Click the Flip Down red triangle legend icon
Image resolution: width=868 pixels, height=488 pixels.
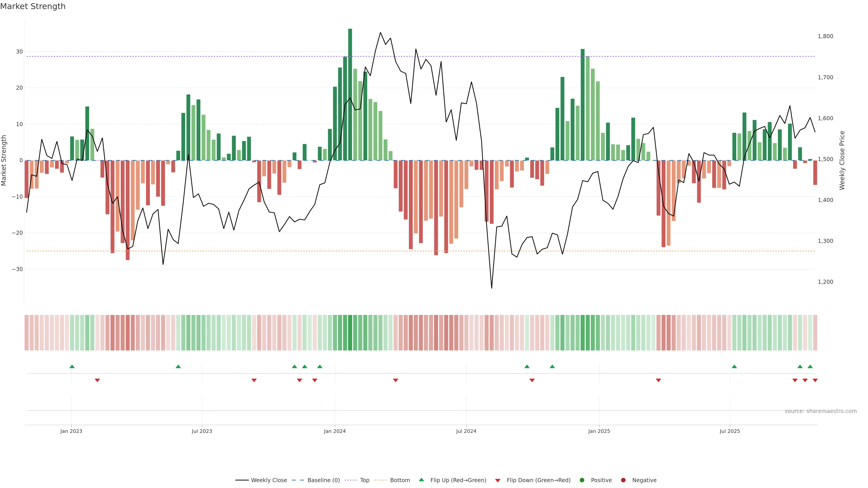[498, 480]
